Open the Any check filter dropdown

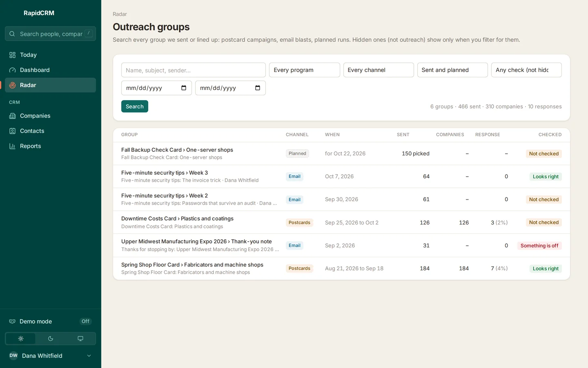point(526,70)
